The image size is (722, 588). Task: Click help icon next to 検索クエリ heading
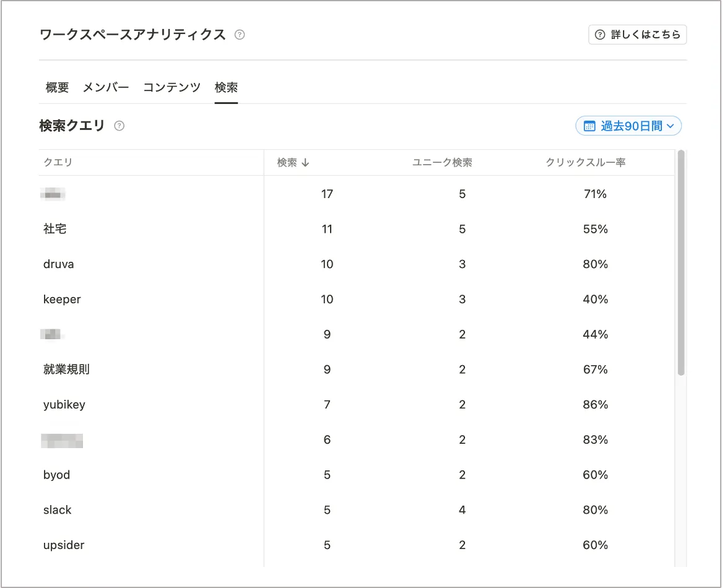[120, 126]
